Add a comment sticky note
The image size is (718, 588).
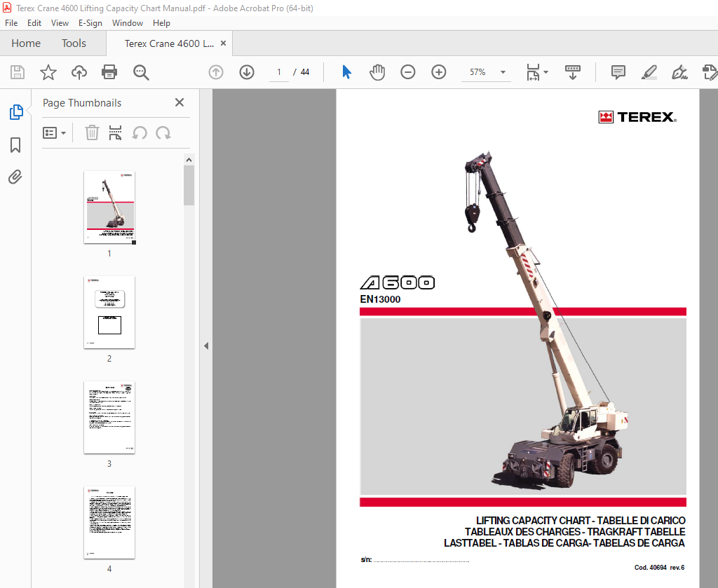click(x=618, y=72)
